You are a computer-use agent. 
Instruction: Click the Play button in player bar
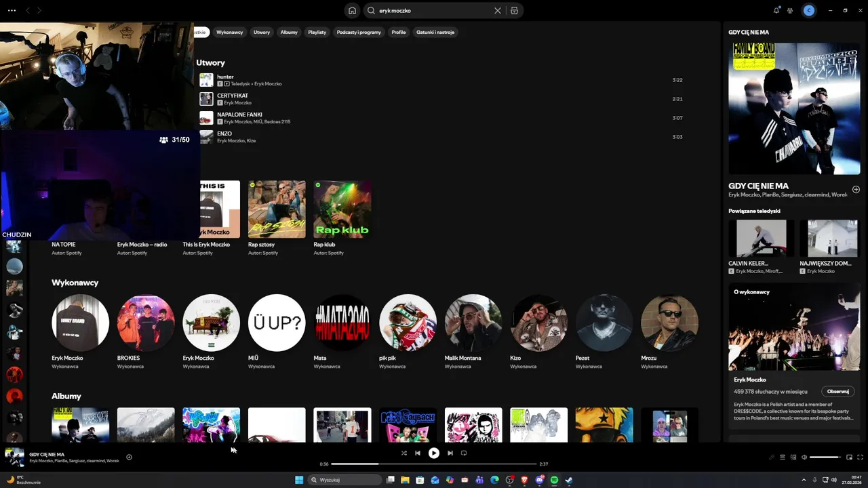click(x=434, y=453)
